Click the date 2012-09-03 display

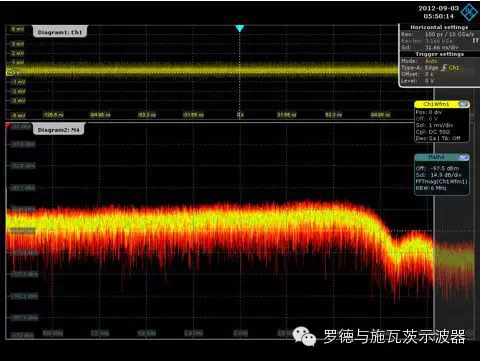[x=439, y=8]
